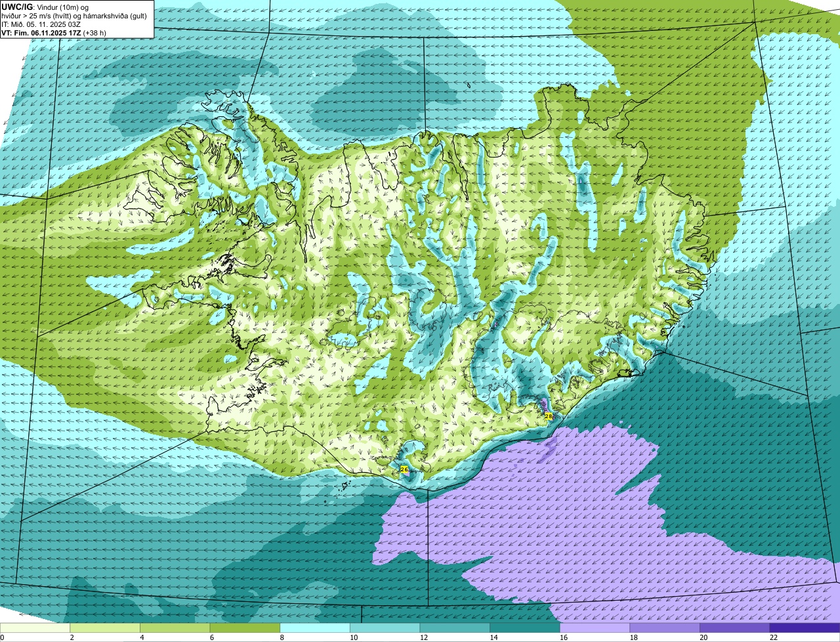Click the legend scale label '8'
Viewport: 840px width, 642px height.
coord(282,637)
